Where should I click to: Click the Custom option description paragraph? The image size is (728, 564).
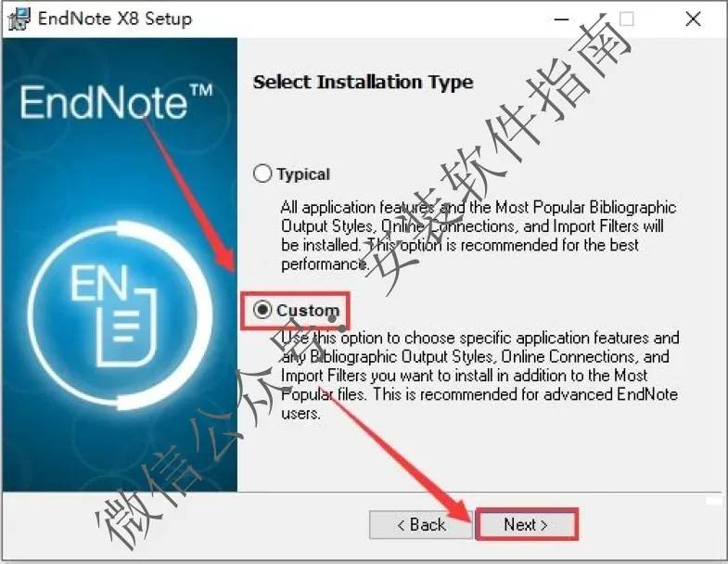479,376
